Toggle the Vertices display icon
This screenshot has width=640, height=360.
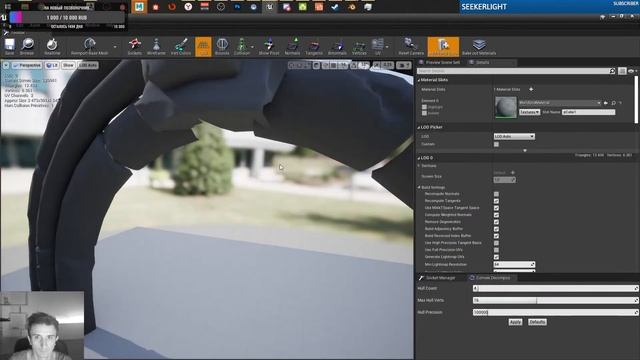pos(359,47)
